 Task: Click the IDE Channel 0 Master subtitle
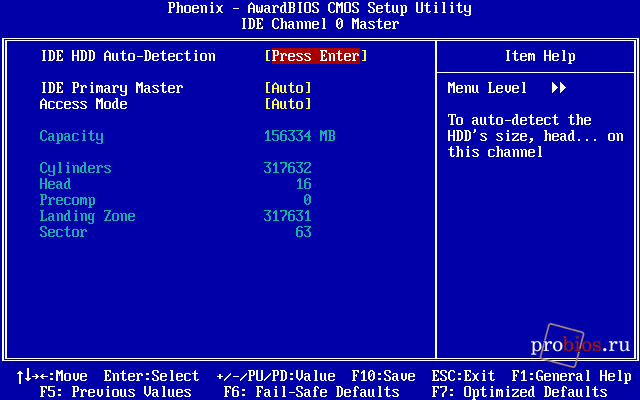pyautogui.click(x=320, y=24)
